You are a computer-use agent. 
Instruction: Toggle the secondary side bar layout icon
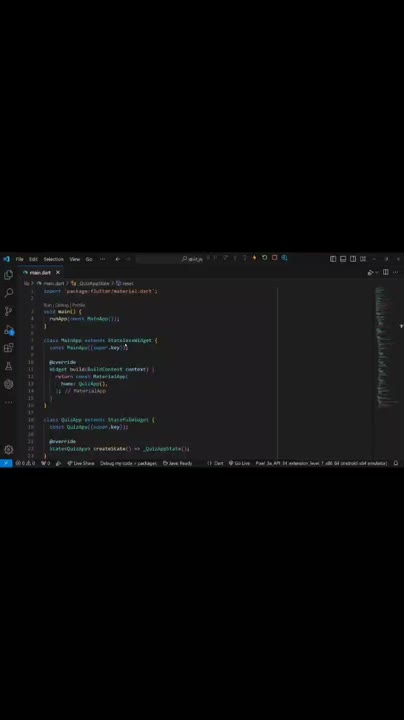pyautogui.click(x=353, y=259)
